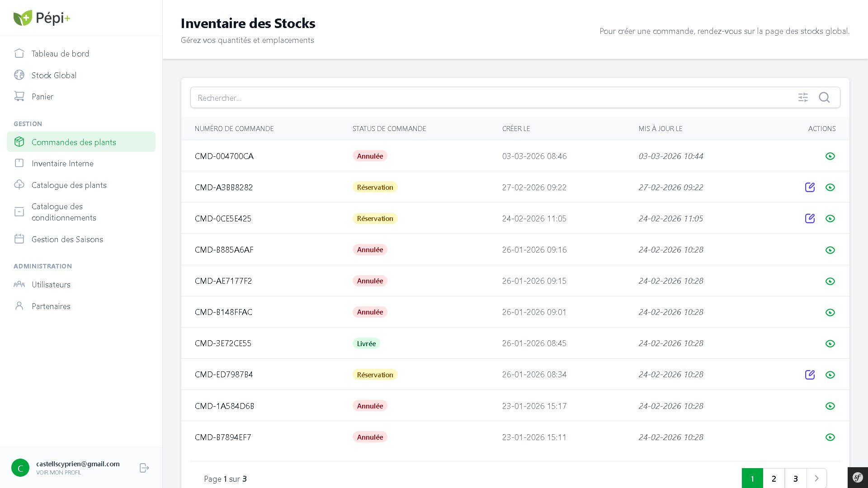Click the Réservation badge of CMD-A3BB8282
The image size is (868, 488).
(375, 187)
